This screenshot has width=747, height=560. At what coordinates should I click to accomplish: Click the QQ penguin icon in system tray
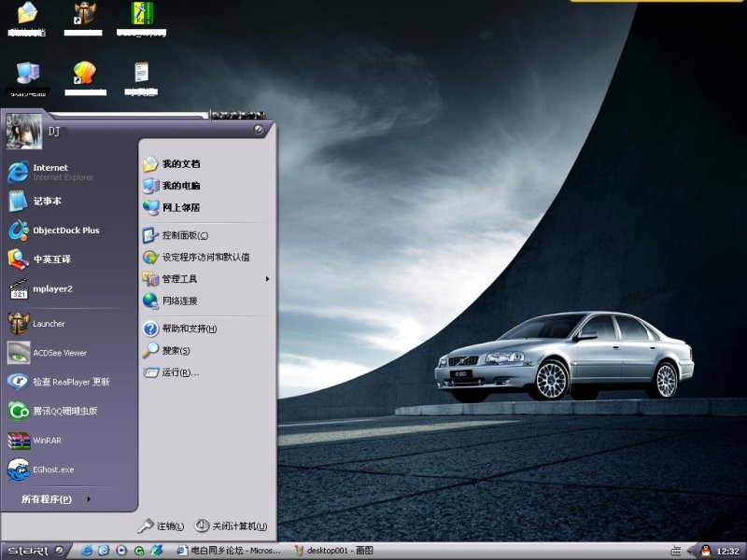tap(705, 551)
